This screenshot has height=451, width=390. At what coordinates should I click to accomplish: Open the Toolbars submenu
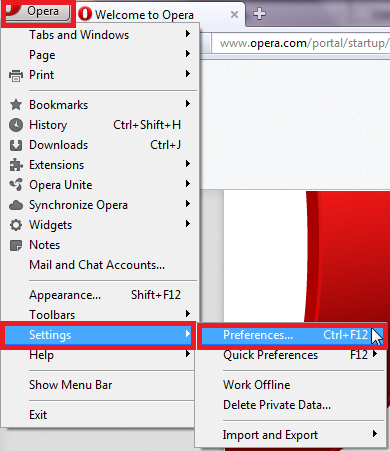(x=100, y=314)
